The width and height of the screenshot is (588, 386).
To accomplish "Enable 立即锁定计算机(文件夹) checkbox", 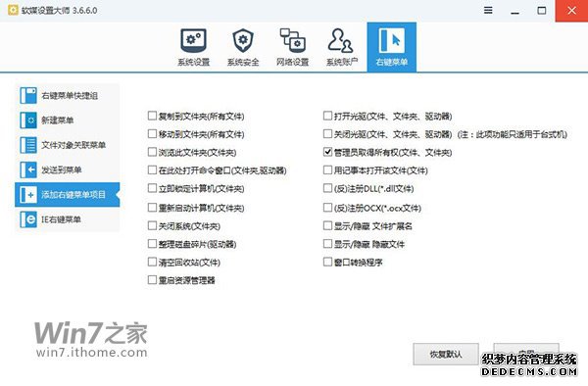I will point(152,188).
